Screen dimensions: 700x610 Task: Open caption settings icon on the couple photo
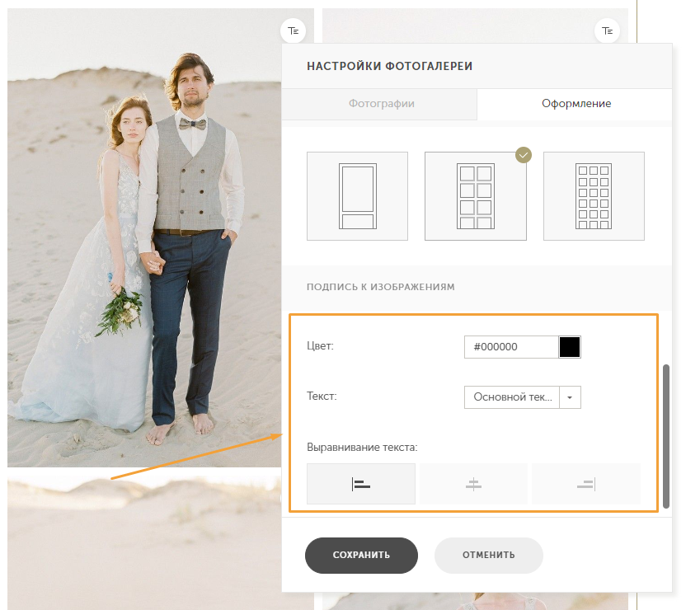[294, 30]
